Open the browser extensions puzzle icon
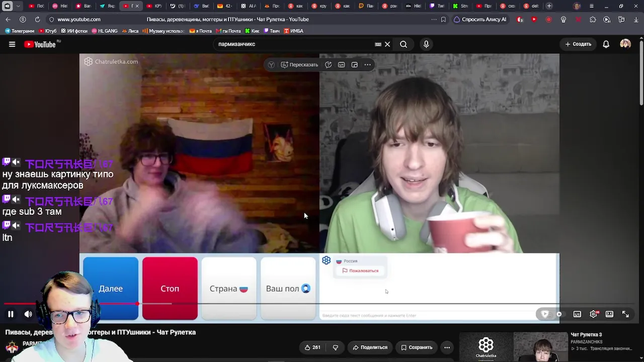Viewport: 644px width, 362px height. (x=593, y=20)
